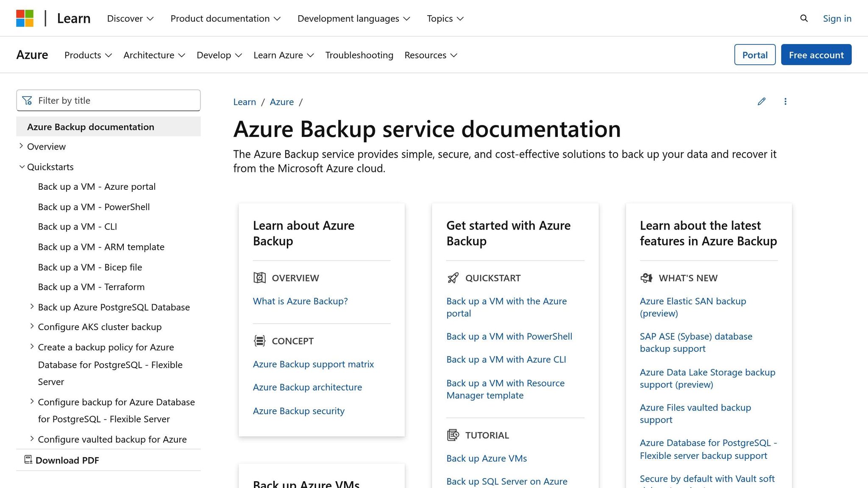Screen dimensions: 868x488
Task: Open Azure Backup architecture link
Action: (307, 387)
